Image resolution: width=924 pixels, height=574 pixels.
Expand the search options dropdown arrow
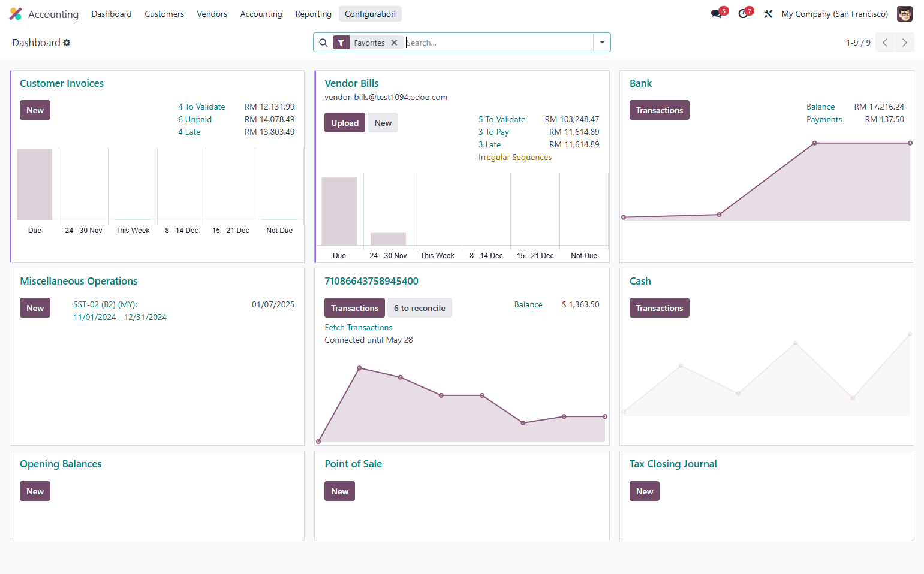tap(602, 43)
